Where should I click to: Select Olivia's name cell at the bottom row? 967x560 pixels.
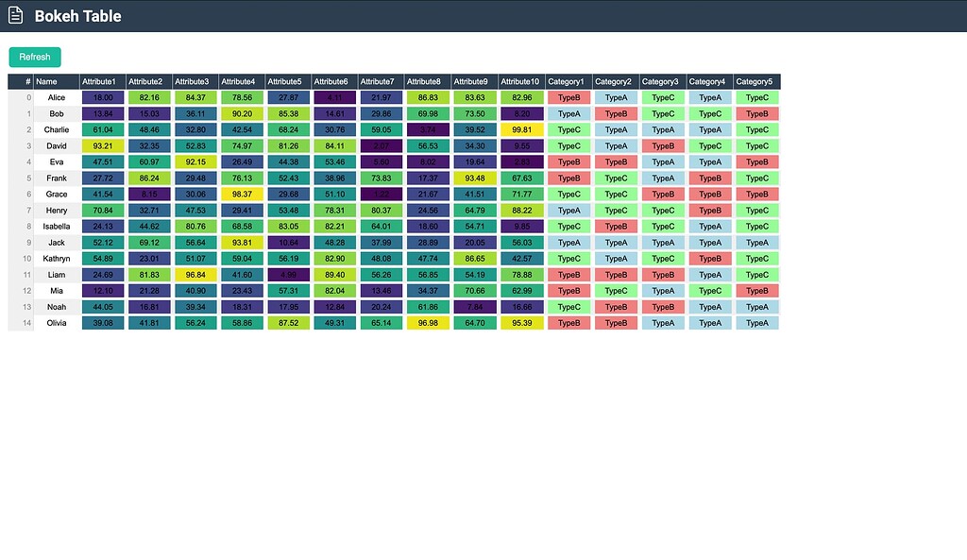[57, 322]
